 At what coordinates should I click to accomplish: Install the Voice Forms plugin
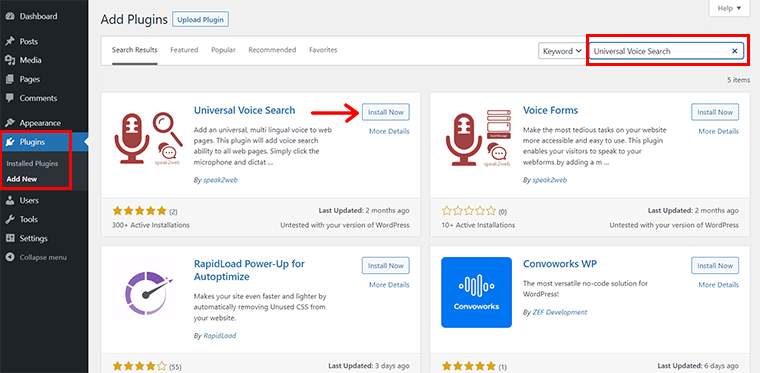(715, 112)
